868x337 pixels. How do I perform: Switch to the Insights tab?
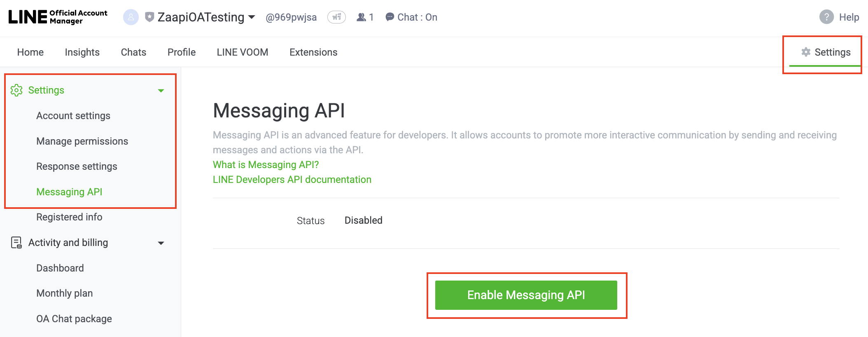click(82, 52)
